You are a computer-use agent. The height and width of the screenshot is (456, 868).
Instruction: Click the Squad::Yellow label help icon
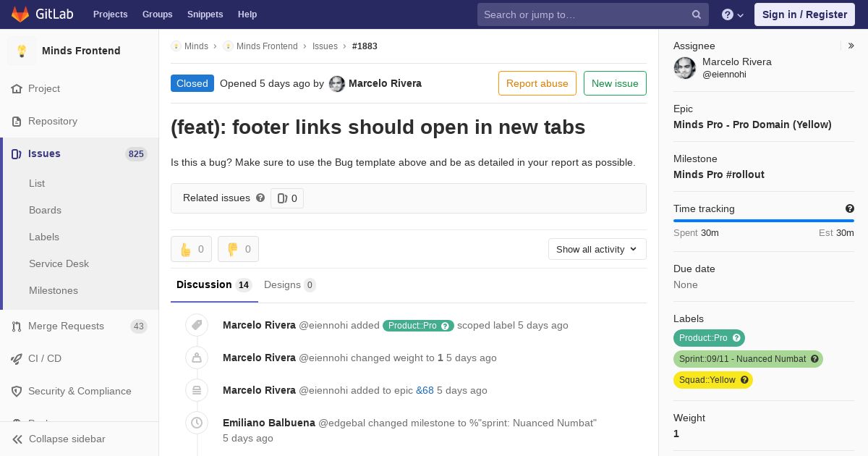(744, 380)
